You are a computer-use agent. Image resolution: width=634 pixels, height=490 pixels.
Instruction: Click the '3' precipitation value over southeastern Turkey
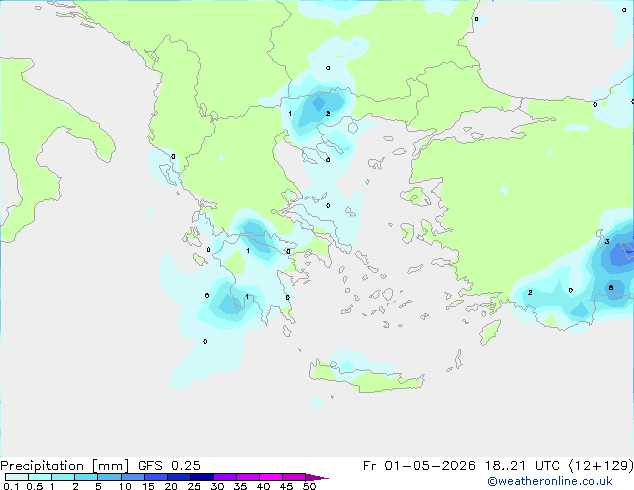tap(607, 242)
